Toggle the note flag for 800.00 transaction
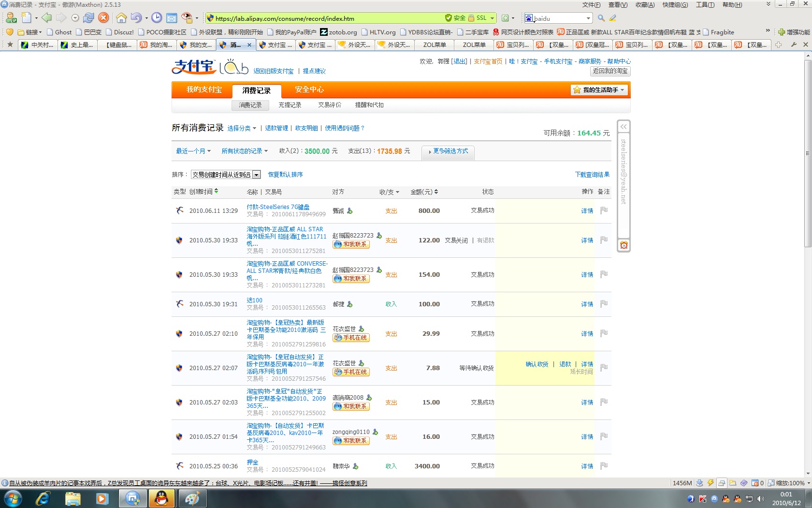Image resolution: width=812 pixels, height=508 pixels. click(x=604, y=210)
